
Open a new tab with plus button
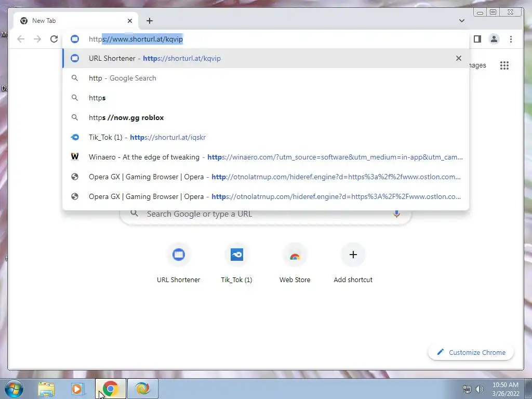(150, 21)
